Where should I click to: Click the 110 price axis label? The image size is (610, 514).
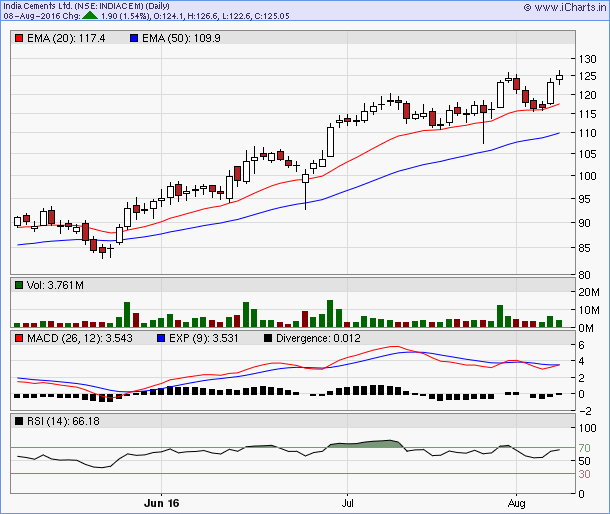point(587,133)
